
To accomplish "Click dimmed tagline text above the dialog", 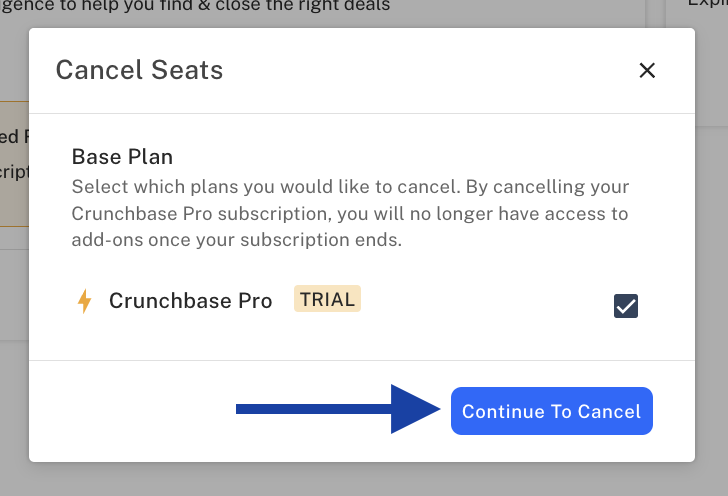I will point(195,7).
